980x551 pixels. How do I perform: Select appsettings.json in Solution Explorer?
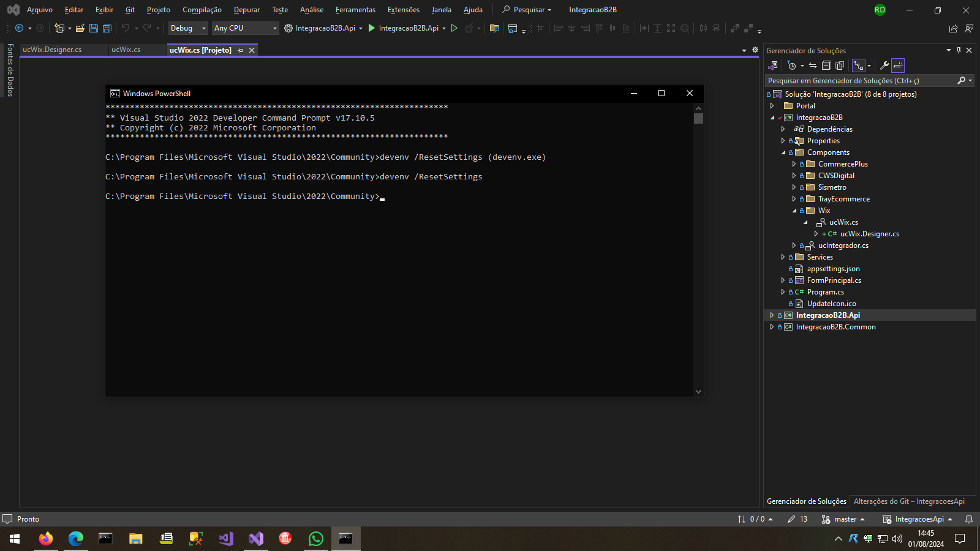(x=834, y=269)
